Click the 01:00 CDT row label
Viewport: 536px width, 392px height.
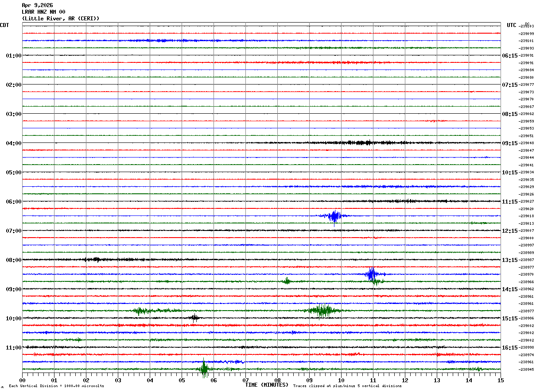pos(14,56)
